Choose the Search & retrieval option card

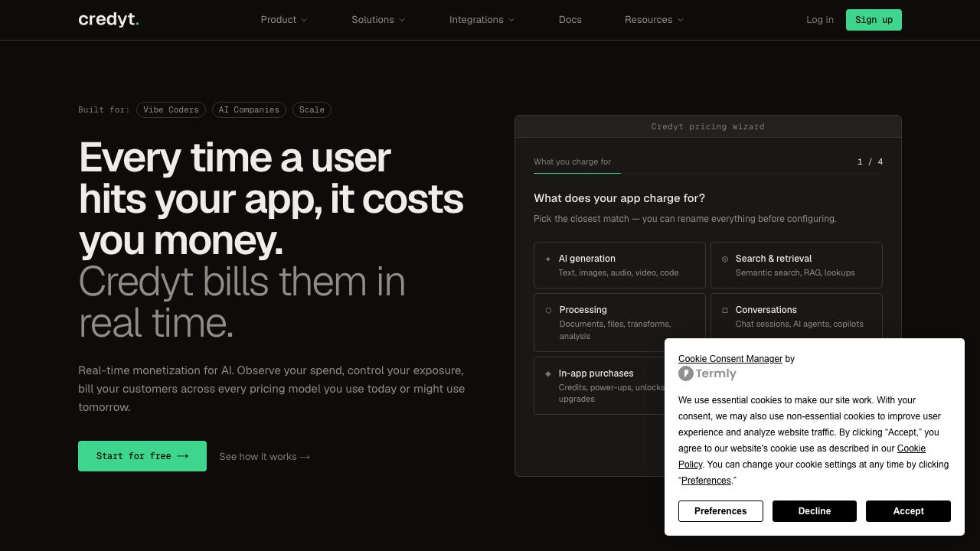796,266
